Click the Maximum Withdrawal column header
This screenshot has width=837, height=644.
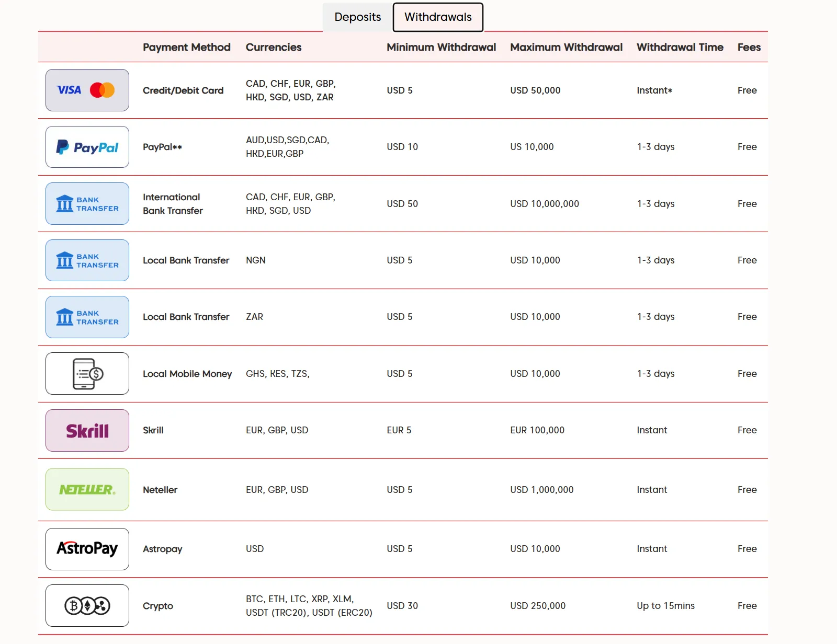point(567,47)
